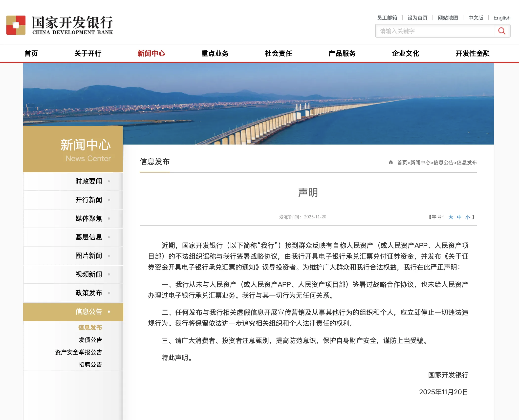The width and height of the screenshot is (519, 420).
Task: Click the home icon in breadcrumb
Action: [391, 162]
